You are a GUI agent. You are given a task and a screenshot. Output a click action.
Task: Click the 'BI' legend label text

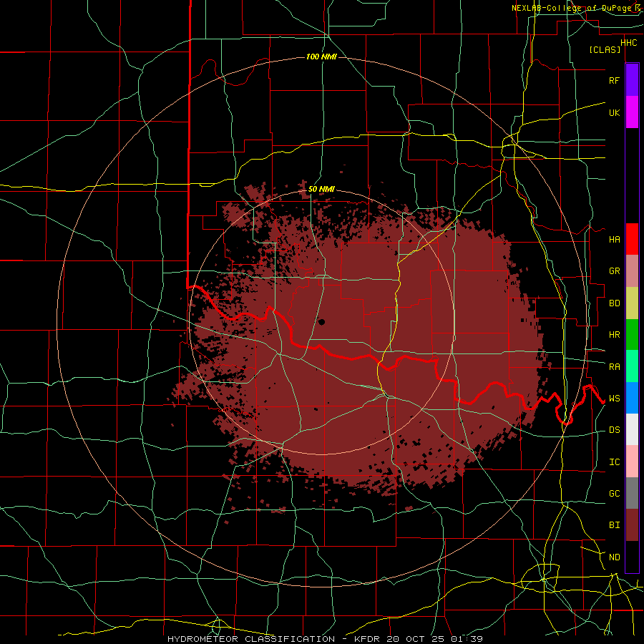click(614, 525)
